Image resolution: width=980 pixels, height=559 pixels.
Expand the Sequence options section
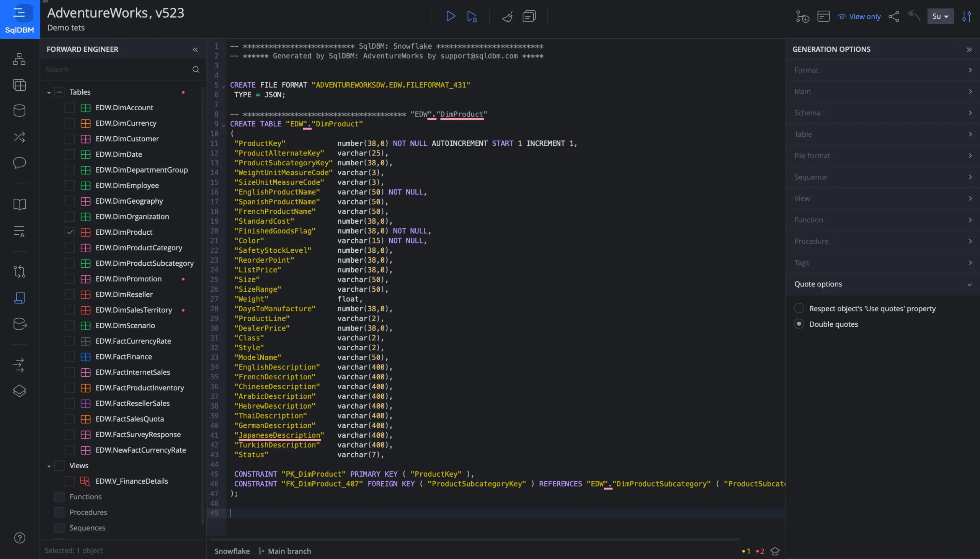click(882, 177)
